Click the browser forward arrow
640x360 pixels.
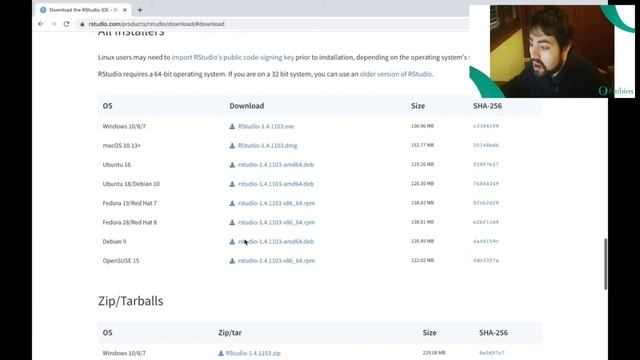pos(53,24)
